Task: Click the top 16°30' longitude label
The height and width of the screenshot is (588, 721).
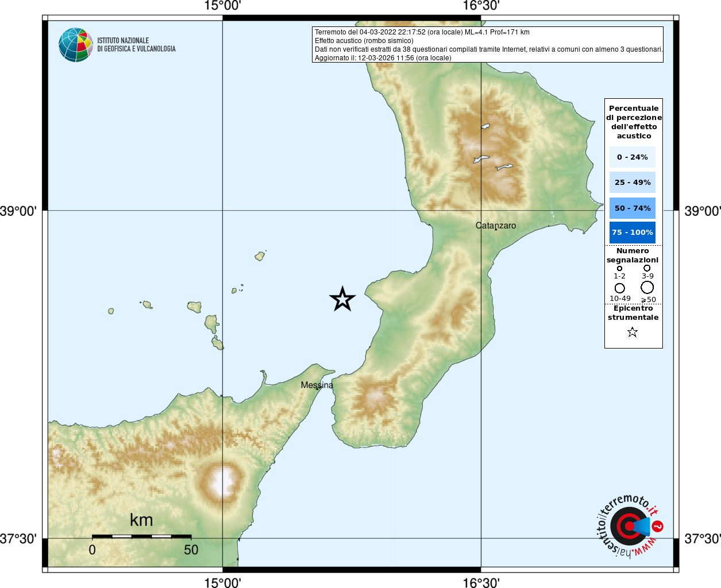Action: pos(481,6)
